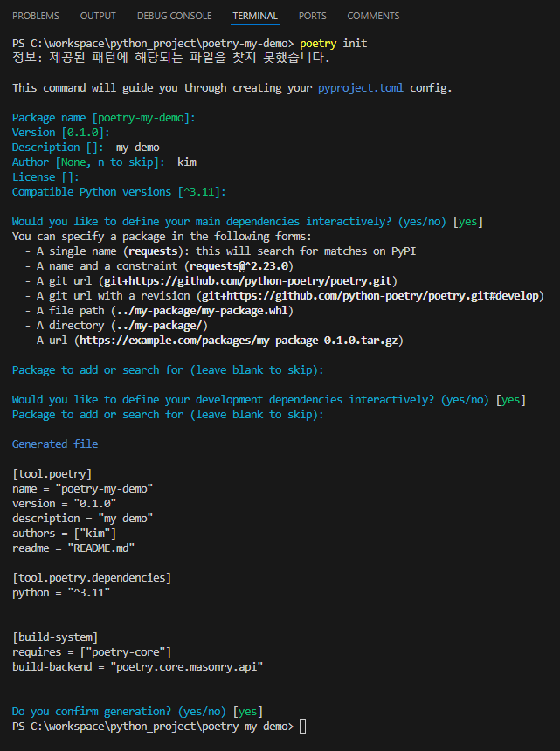Click the 'readme = "README.md"' line
This screenshot has width=560, height=751.
coord(73,548)
